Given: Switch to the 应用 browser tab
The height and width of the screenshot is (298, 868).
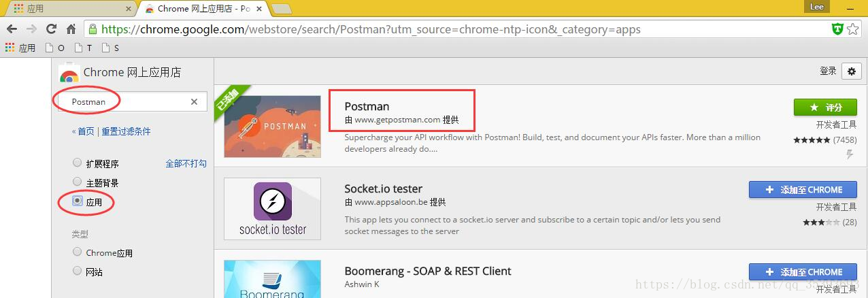Looking at the screenshot, I should 68,9.
